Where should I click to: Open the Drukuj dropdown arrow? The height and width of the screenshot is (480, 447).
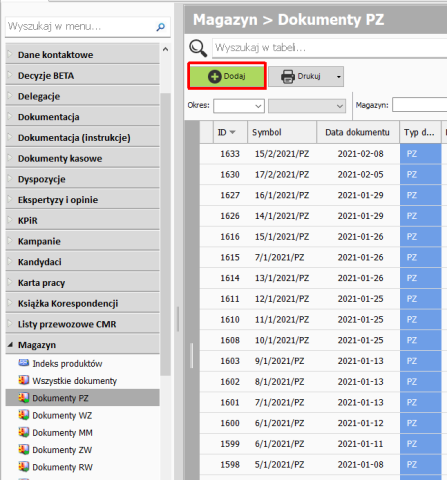339,77
